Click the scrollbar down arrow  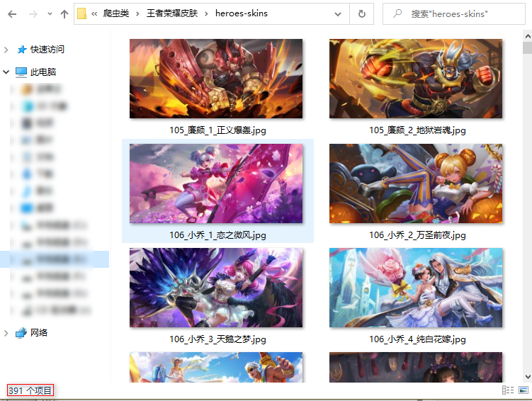(527, 377)
